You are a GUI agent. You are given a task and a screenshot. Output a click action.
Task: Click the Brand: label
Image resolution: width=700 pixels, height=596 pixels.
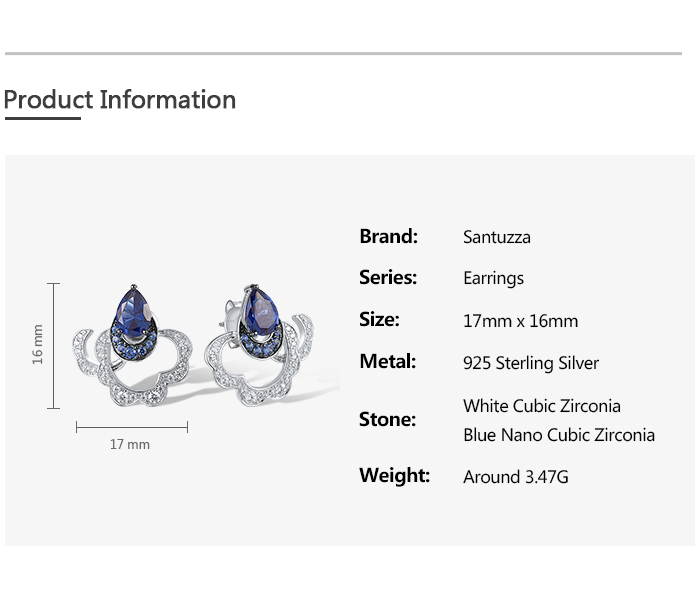388,237
